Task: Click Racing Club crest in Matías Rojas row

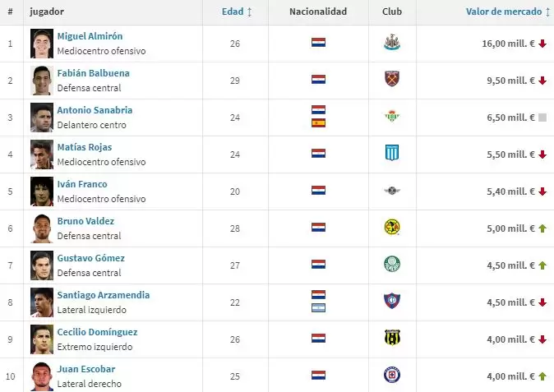Action: click(391, 154)
